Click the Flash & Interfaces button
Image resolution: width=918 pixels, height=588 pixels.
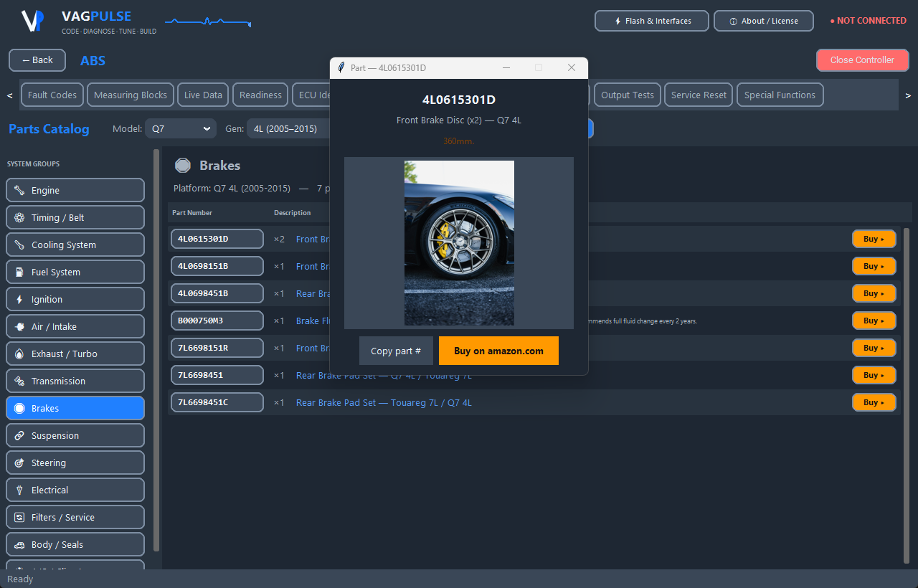652,21
